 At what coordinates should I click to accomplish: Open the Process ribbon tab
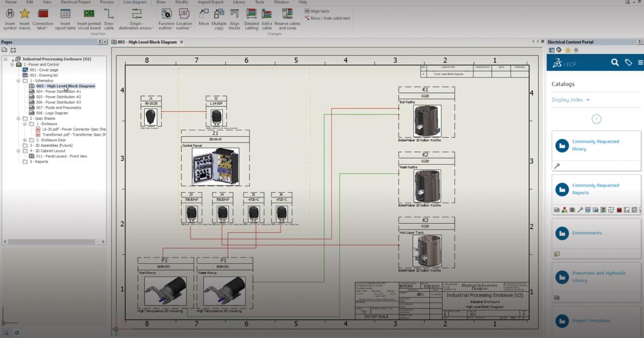pyautogui.click(x=107, y=2)
